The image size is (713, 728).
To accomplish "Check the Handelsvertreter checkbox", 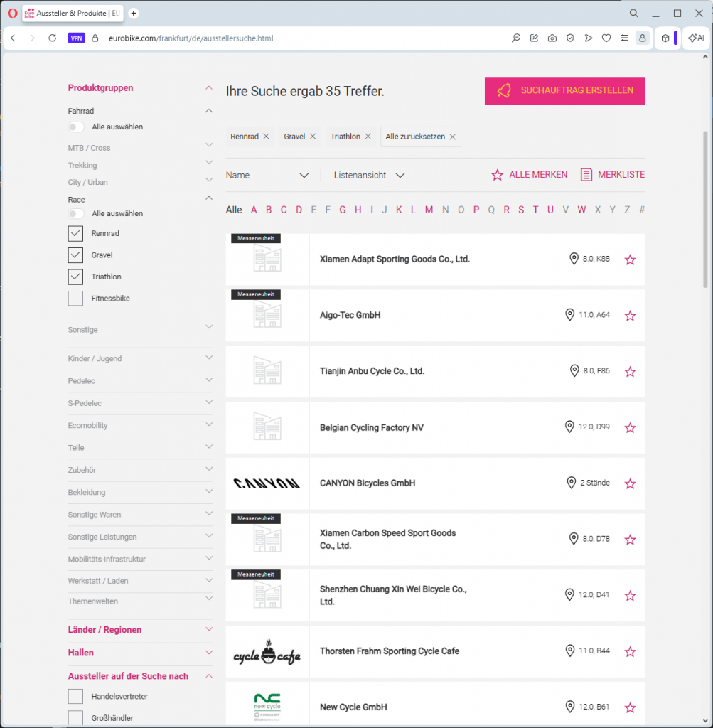I will coord(75,697).
